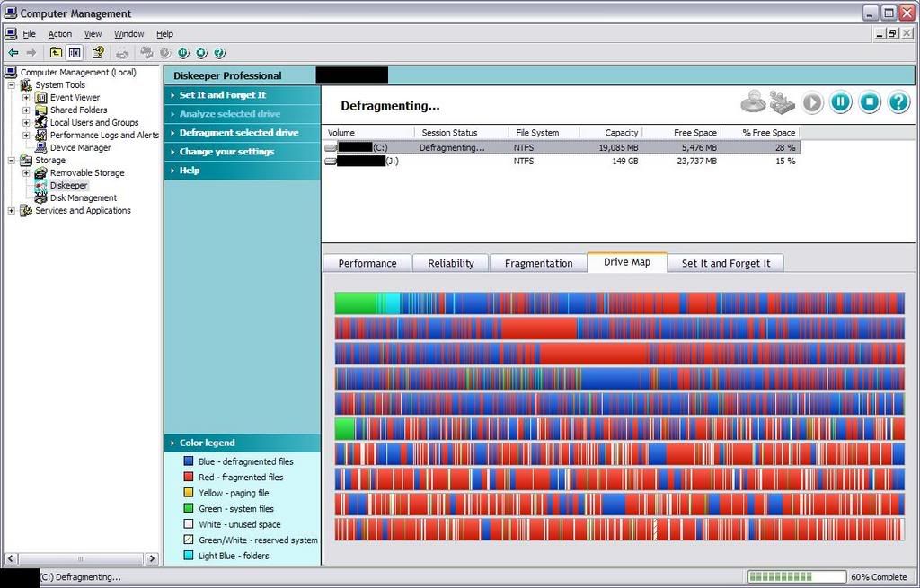Expand the Services and Applications node

11,210
